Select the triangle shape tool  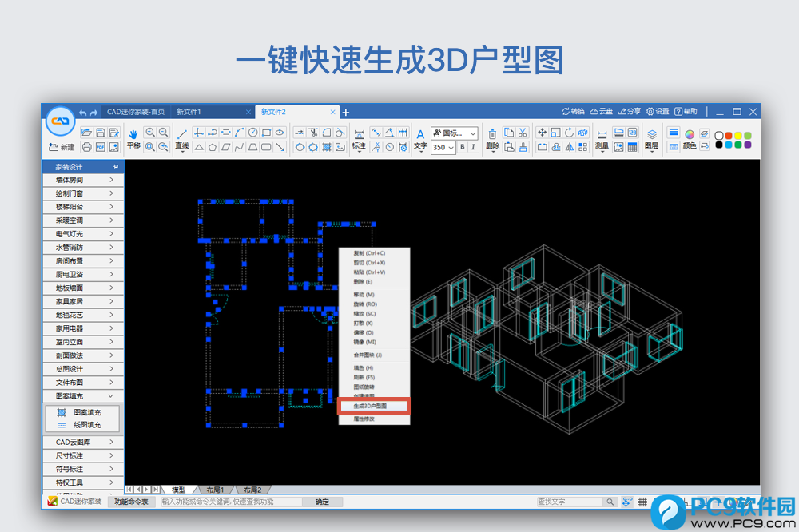pos(199,147)
